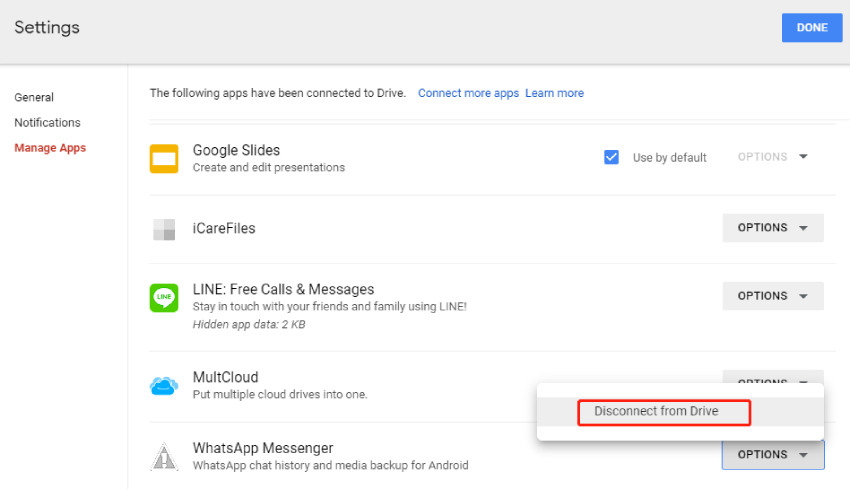Viewport: 850px width, 489px height.
Task: Follow the Connect more apps link
Action: pos(468,93)
